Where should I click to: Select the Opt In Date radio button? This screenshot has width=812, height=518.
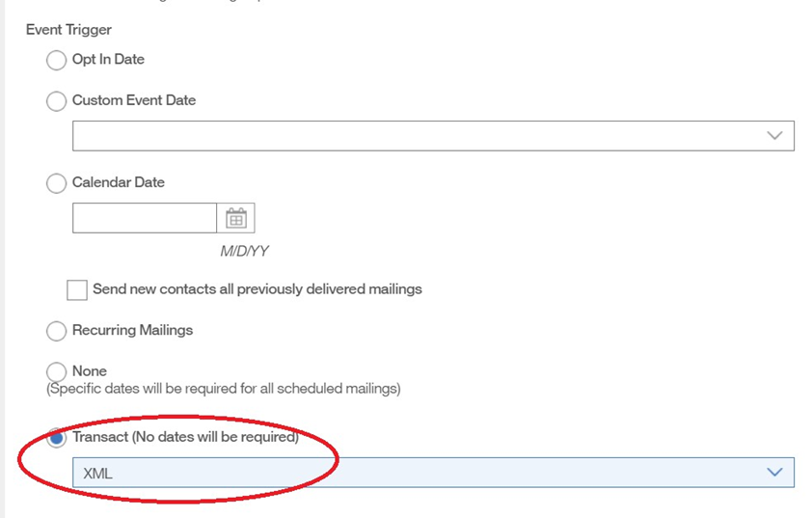tap(57, 61)
